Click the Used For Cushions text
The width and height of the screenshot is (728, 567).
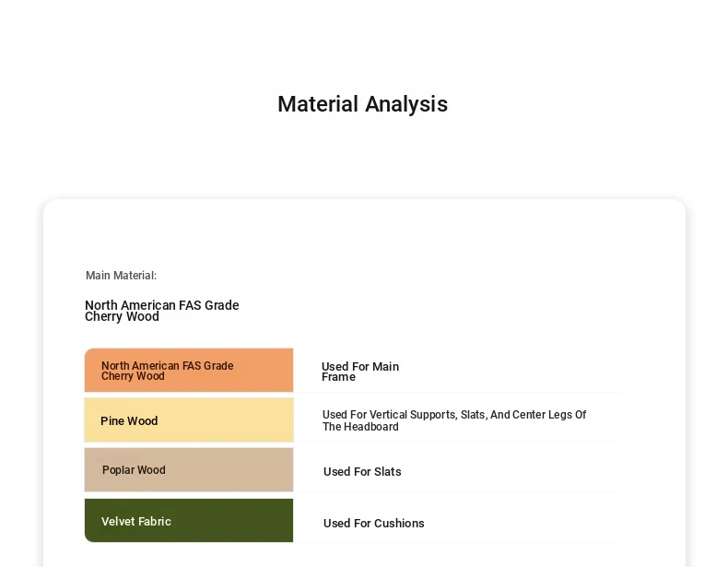[x=374, y=523]
